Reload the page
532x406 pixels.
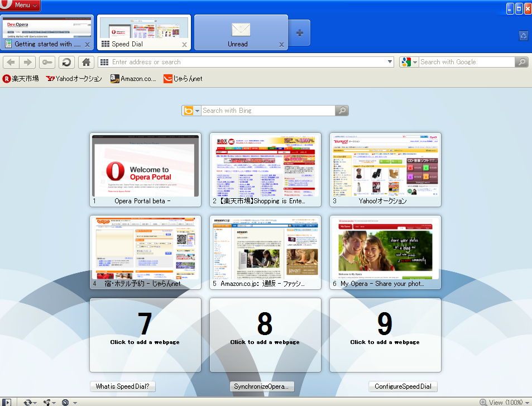(x=66, y=62)
